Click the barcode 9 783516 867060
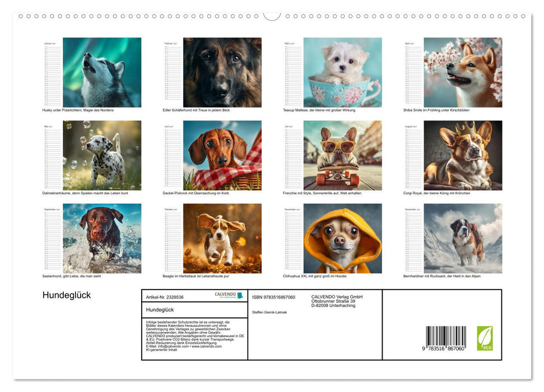The image size is (544, 392). point(445,339)
